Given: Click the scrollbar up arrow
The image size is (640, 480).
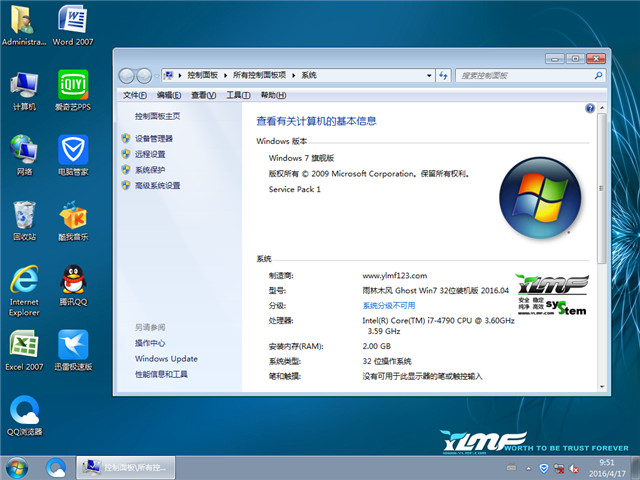Looking at the screenshot, I should point(602,108).
